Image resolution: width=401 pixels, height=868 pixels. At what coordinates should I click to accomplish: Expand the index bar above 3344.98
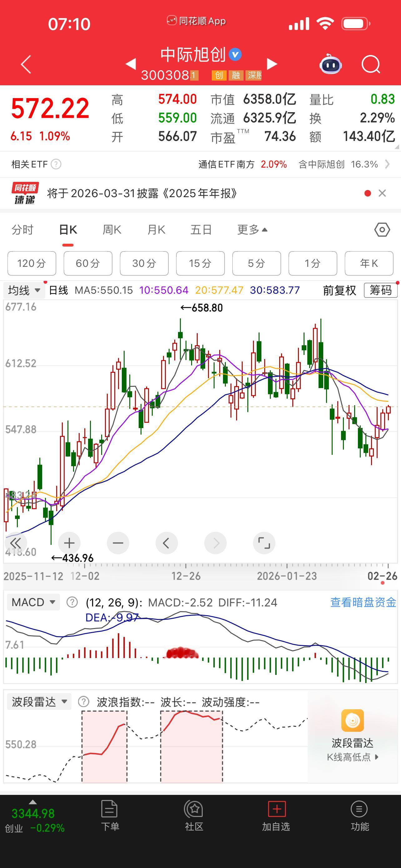(x=33, y=802)
